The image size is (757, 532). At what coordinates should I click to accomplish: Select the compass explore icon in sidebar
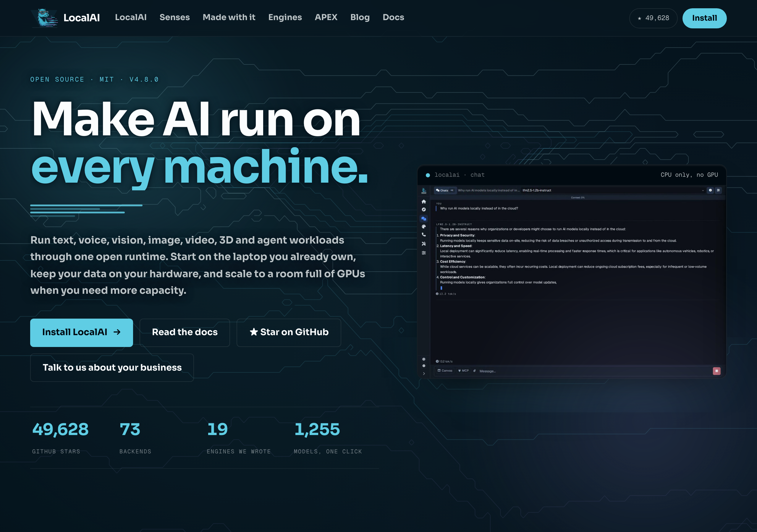(x=424, y=210)
